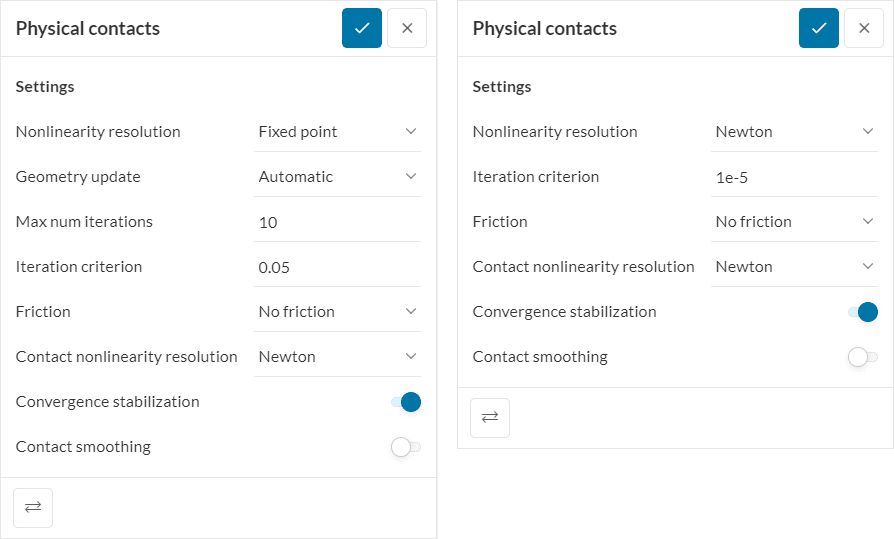Click the Iteration criterion 1e-5 field

pos(794,177)
